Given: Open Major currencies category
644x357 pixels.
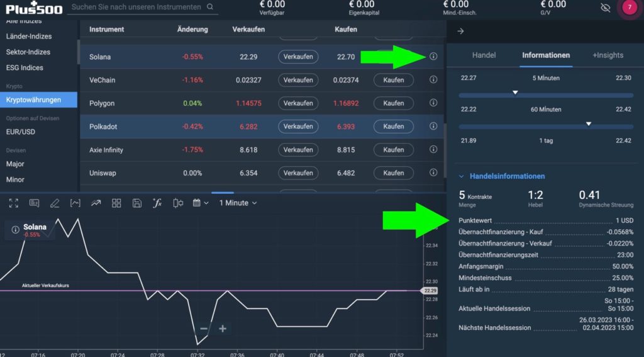Looking at the screenshot, I should coord(15,164).
